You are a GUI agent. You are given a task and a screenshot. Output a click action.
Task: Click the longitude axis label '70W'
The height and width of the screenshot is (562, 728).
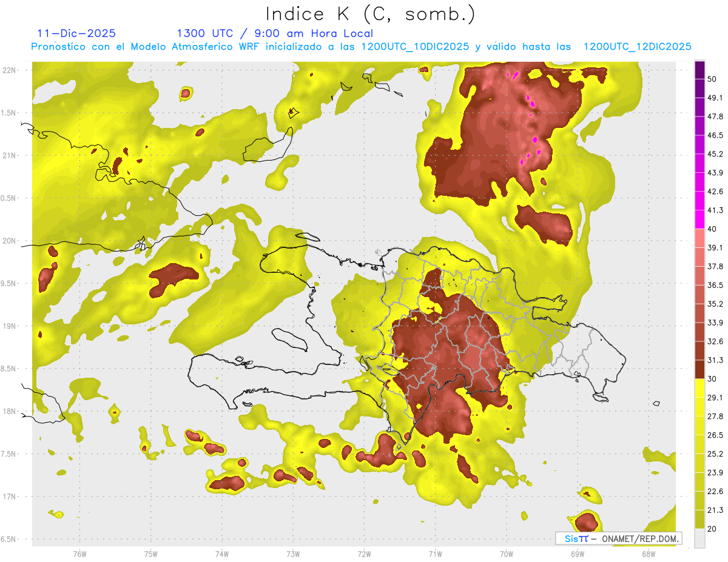pos(506,554)
